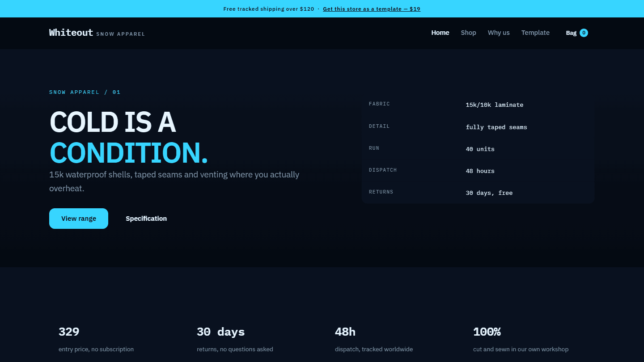Click the RUN spec label
Image resolution: width=644 pixels, height=362 pixels.
tap(374, 148)
